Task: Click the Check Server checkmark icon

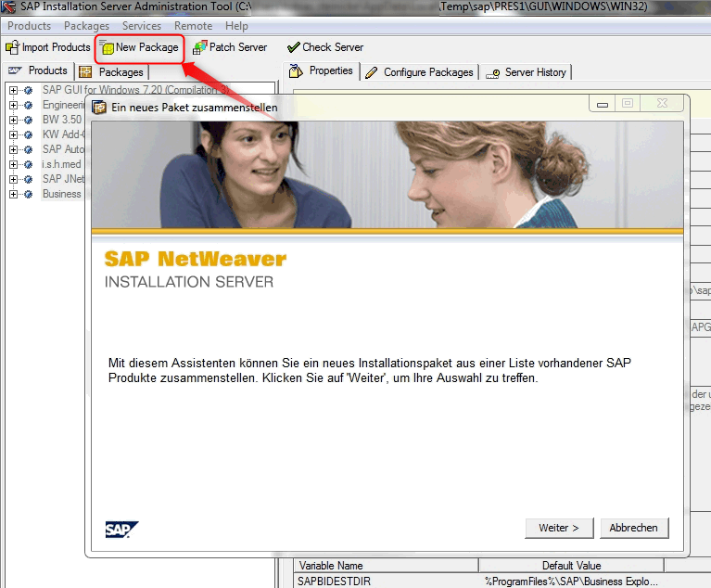Action: [293, 47]
